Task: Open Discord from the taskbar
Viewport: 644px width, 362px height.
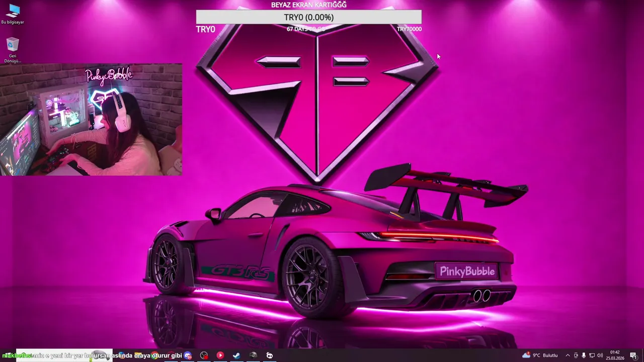Action: [188, 355]
